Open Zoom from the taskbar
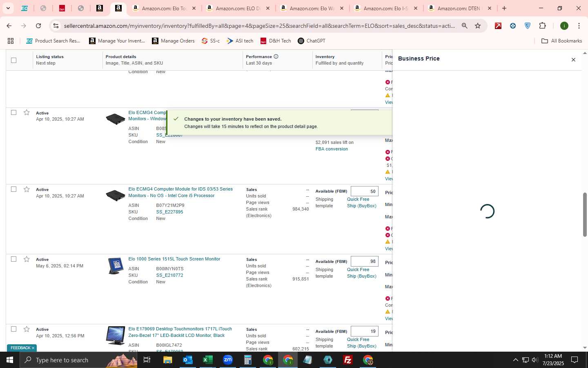The width and height of the screenshot is (588, 368). tap(227, 360)
